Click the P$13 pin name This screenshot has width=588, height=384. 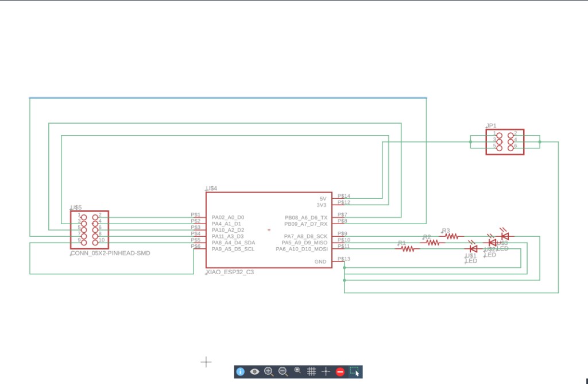click(x=344, y=259)
